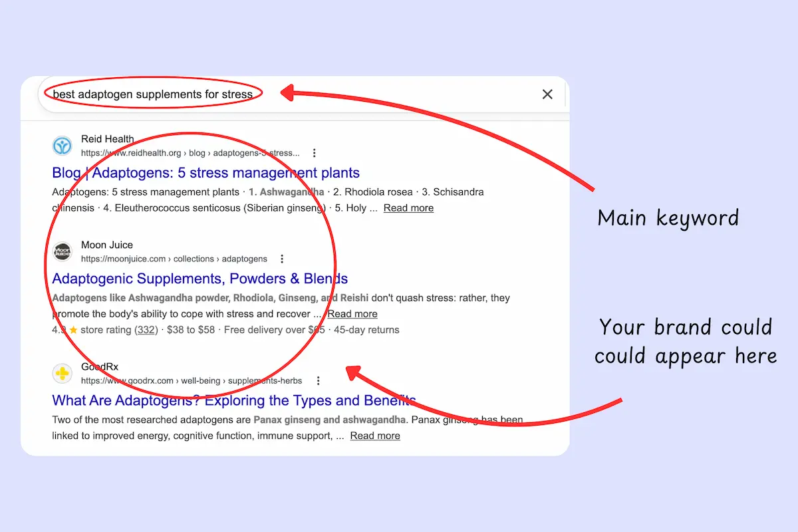Select the Reid Health site favicon

[x=62, y=145]
